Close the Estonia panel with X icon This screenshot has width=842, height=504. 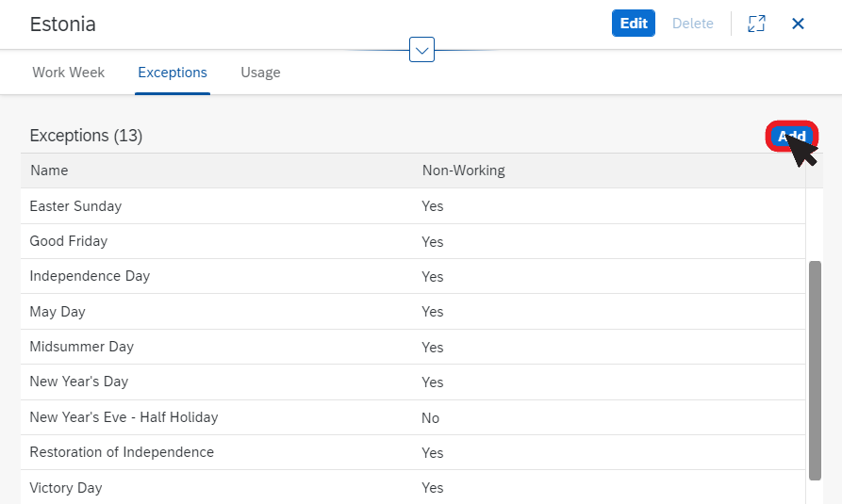point(798,24)
